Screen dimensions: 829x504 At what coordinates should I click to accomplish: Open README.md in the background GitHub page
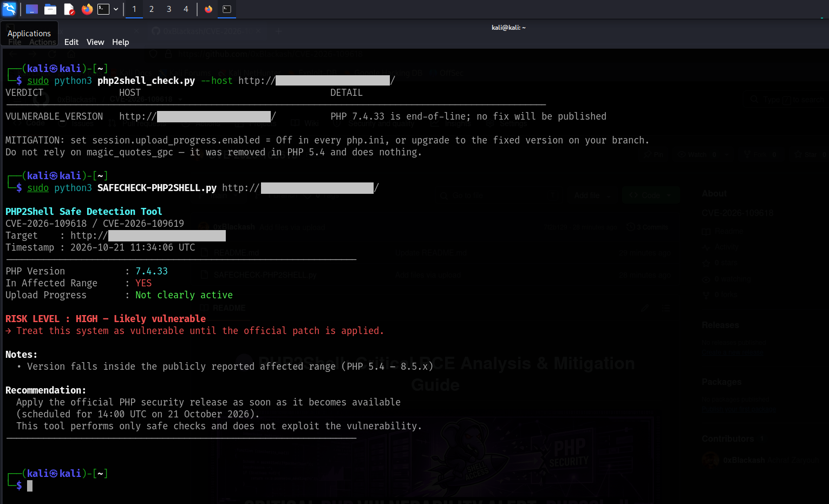(x=236, y=253)
